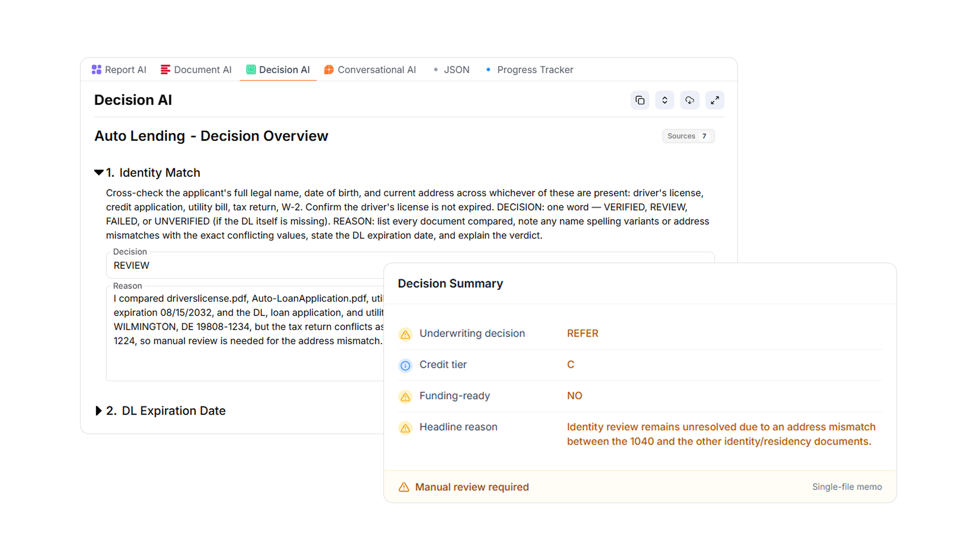Switch to the Document AI tab
The height and width of the screenshot is (560, 976).
point(196,70)
